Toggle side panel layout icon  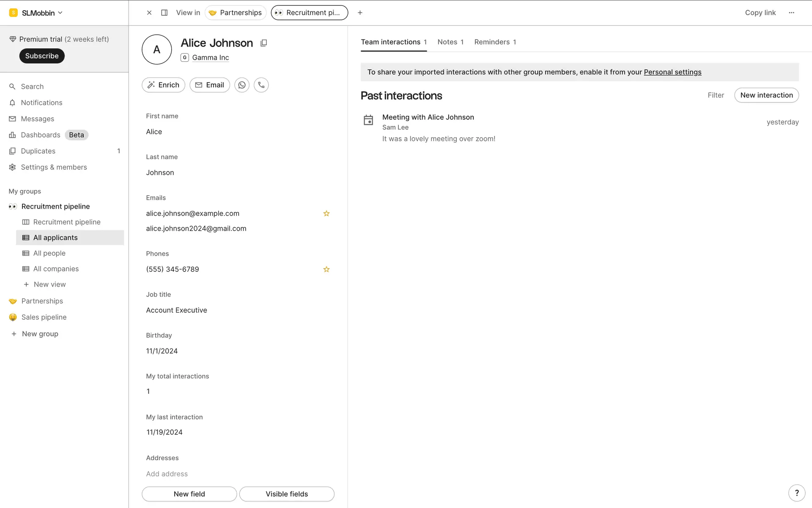coord(165,13)
